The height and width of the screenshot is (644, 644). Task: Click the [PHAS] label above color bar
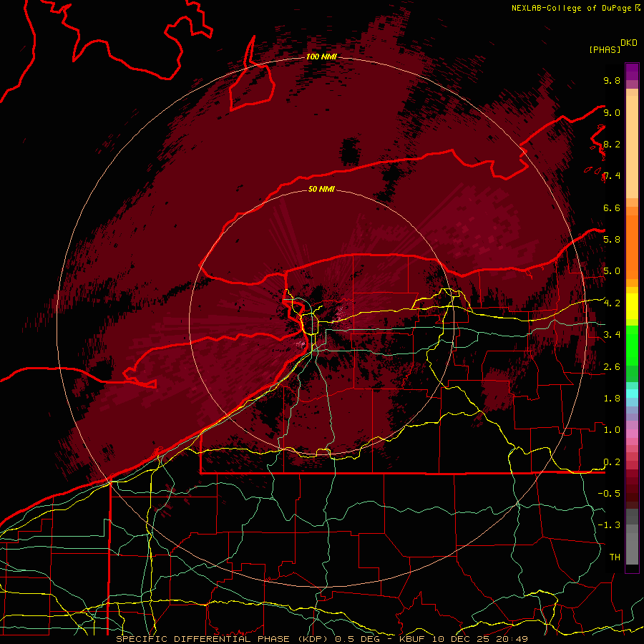605,49
